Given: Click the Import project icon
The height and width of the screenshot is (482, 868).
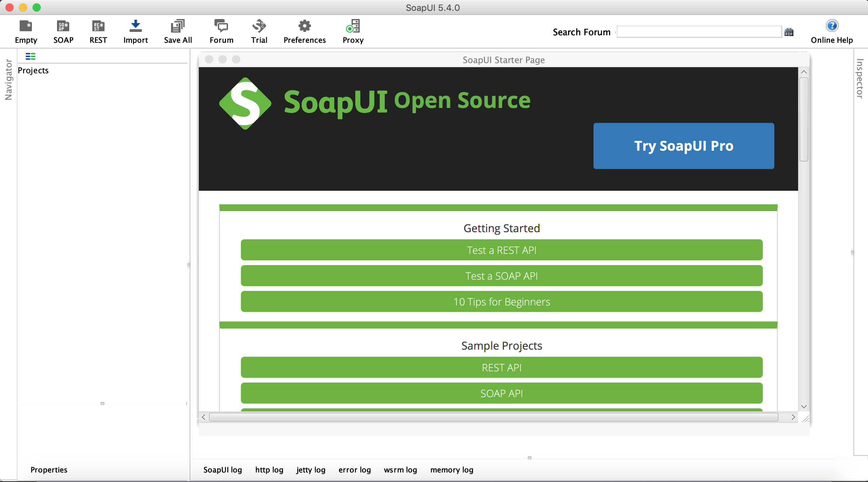Looking at the screenshot, I should tap(135, 26).
